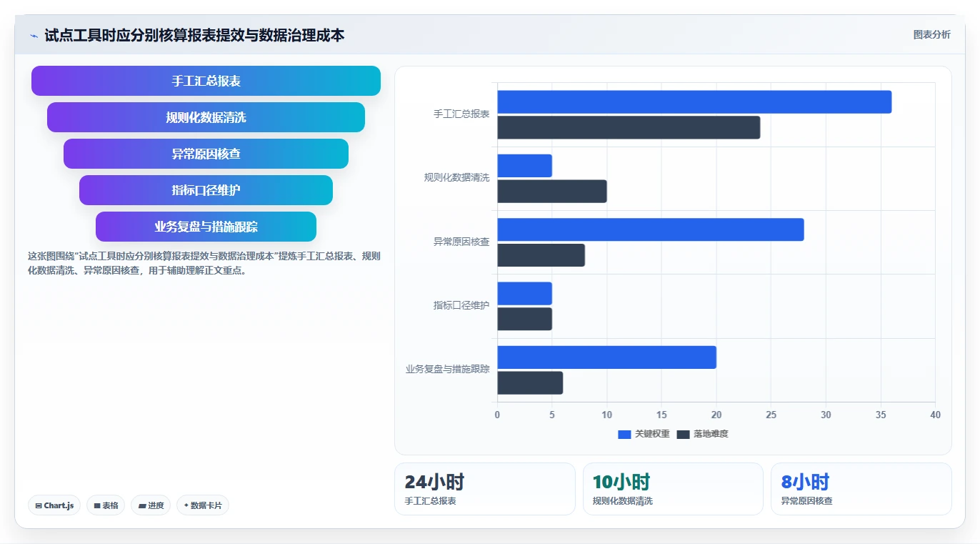Click the y-axis label 手工汇总报表
This screenshot has width=980, height=544.
point(461,114)
